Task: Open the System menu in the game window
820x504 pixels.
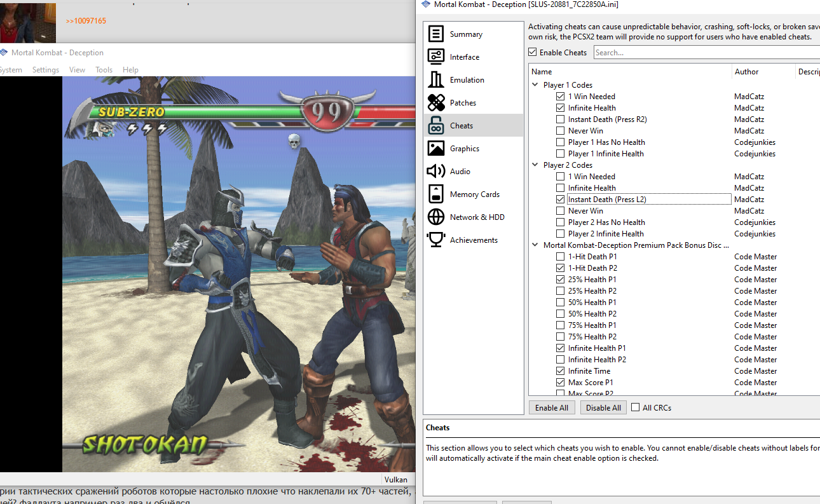Action: click(11, 70)
